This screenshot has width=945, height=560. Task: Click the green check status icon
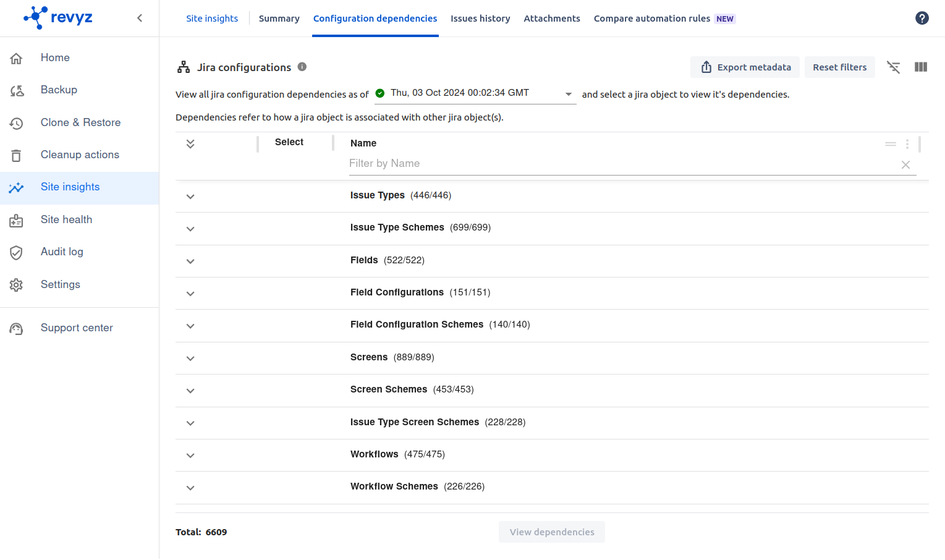coord(380,93)
